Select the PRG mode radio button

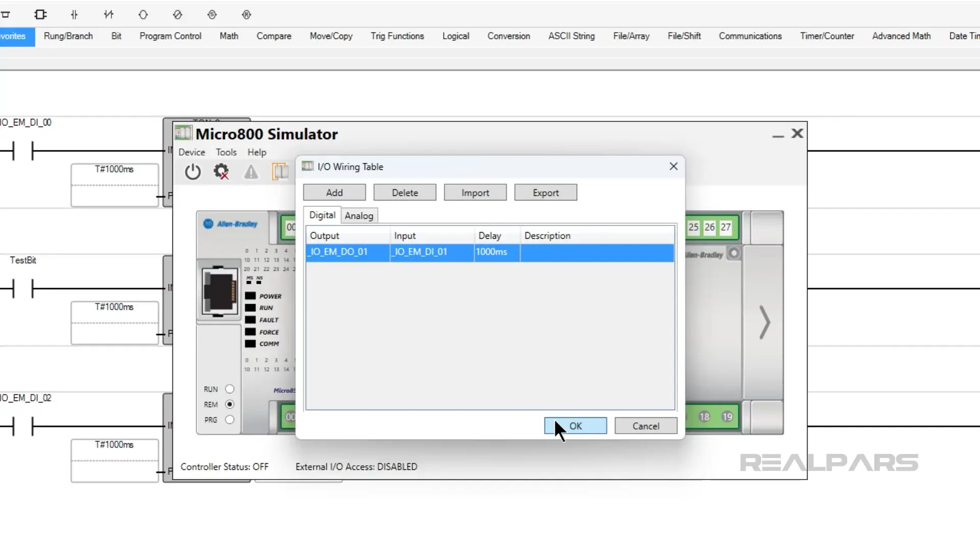coord(230,420)
